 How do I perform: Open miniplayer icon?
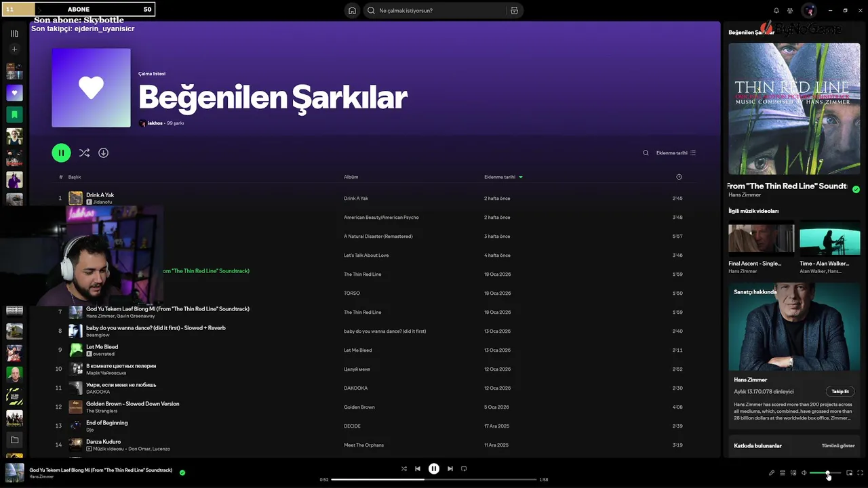click(x=849, y=473)
